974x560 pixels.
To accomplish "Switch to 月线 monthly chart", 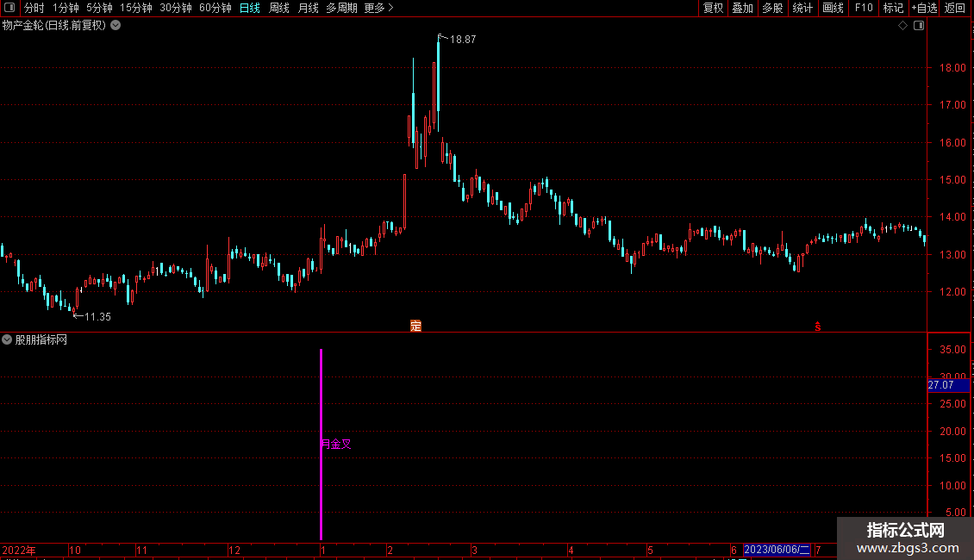I will pyautogui.click(x=308, y=8).
